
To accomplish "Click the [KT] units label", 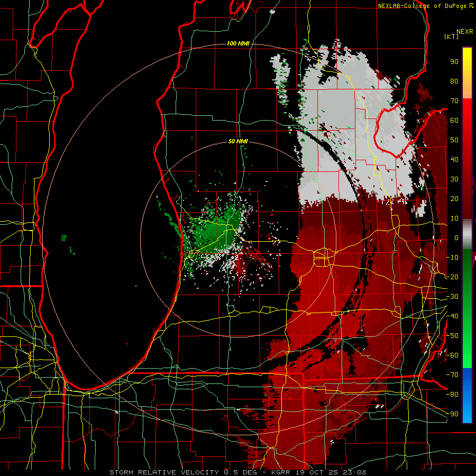I will click(451, 36).
